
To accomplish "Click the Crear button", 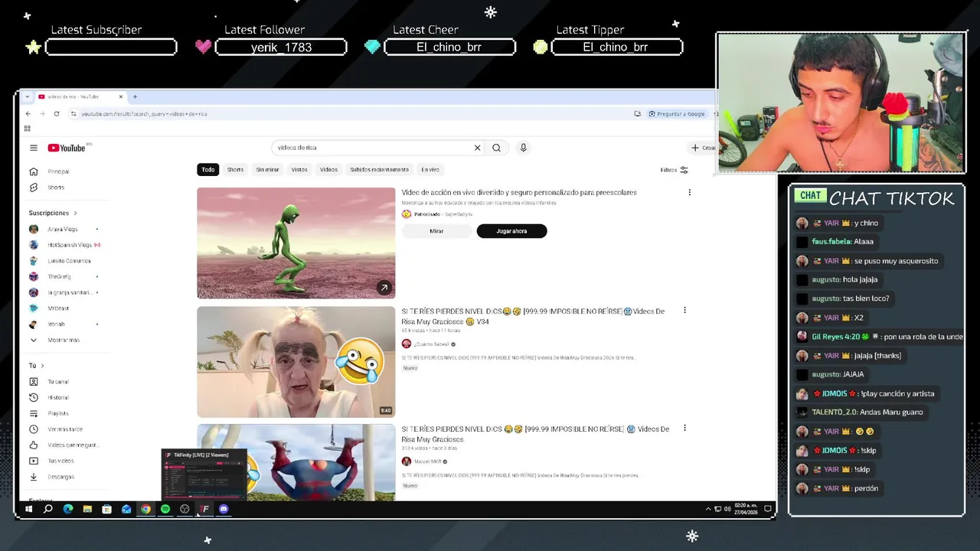I will (703, 148).
